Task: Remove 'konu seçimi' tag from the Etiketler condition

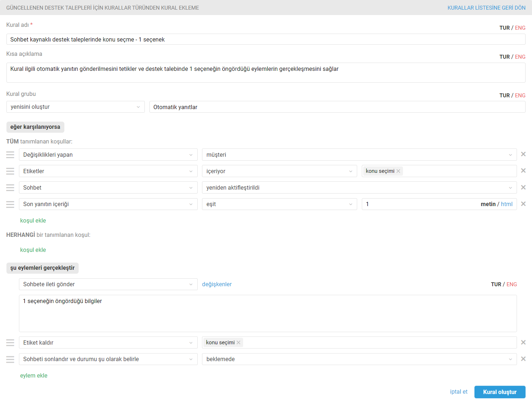Action: [x=398, y=171]
